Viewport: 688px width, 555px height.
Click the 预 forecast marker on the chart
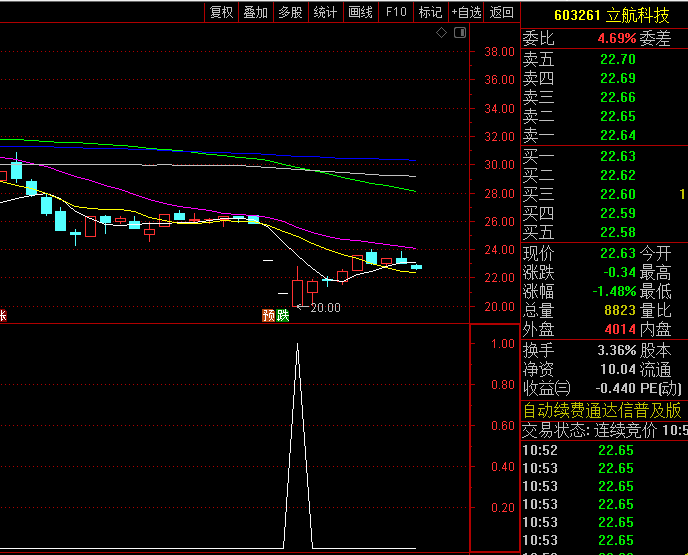(268, 315)
